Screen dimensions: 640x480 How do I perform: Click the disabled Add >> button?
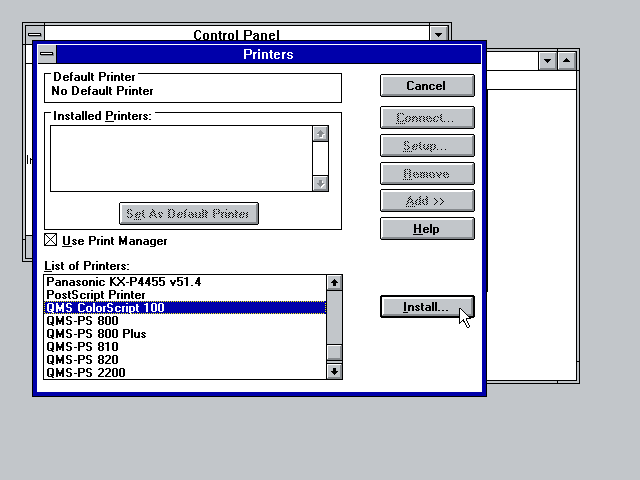[427, 201]
